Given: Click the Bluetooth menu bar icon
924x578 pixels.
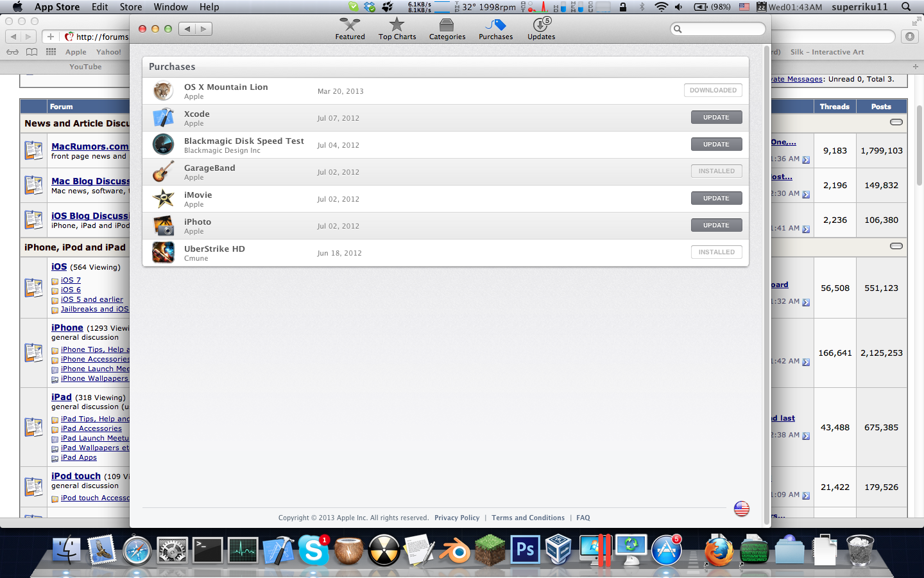Looking at the screenshot, I should pyautogui.click(x=642, y=7).
